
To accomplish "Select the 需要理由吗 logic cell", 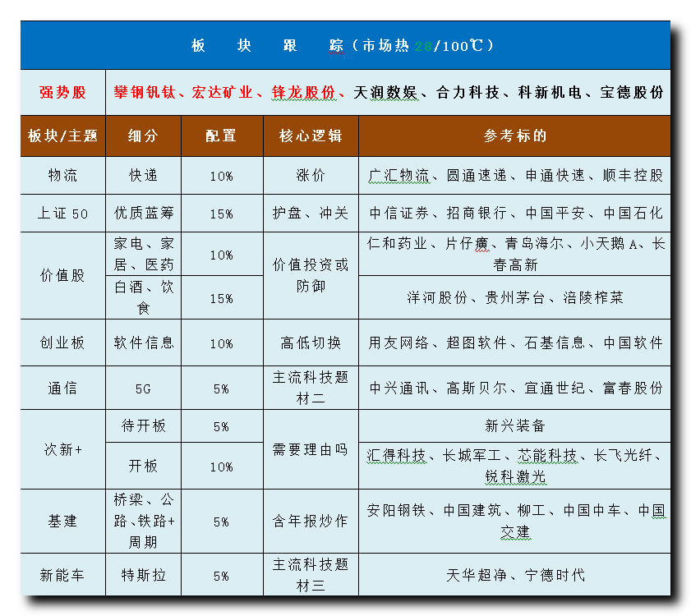I will point(311,450).
